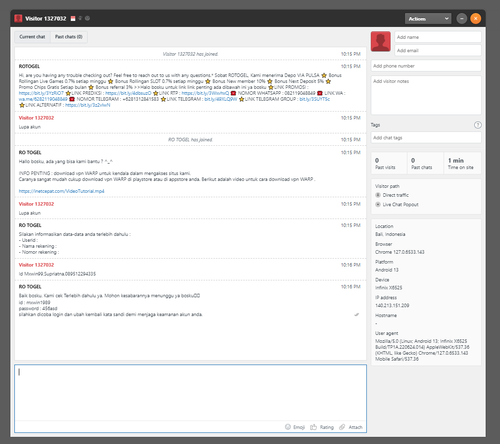Request a chat Rating

point(322,427)
